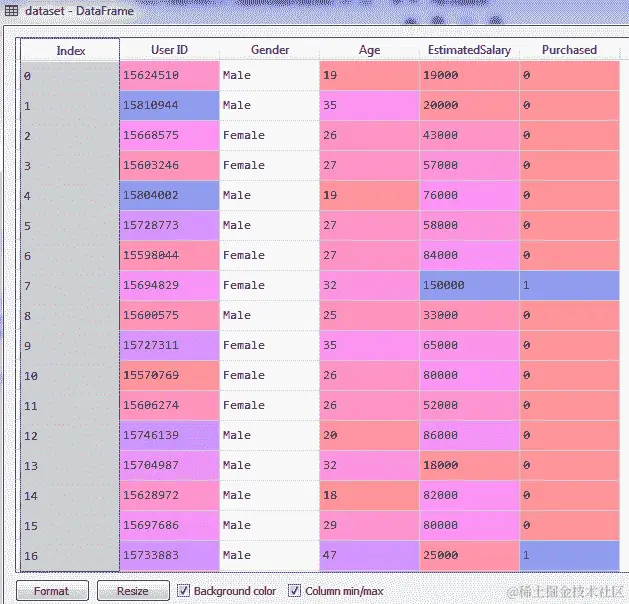Select User ID cell 15728773
Image resolution: width=629 pixels, height=604 pixels.
click(x=169, y=226)
